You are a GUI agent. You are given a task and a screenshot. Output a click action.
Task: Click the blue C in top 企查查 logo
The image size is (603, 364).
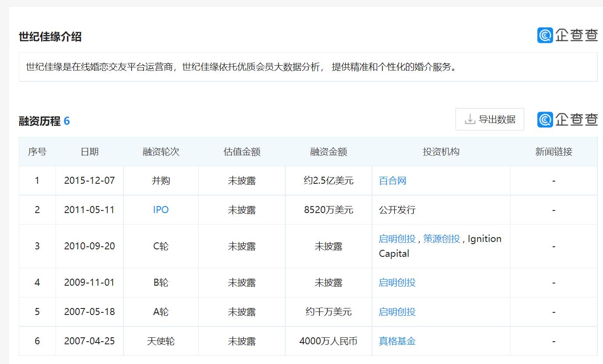(x=544, y=35)
